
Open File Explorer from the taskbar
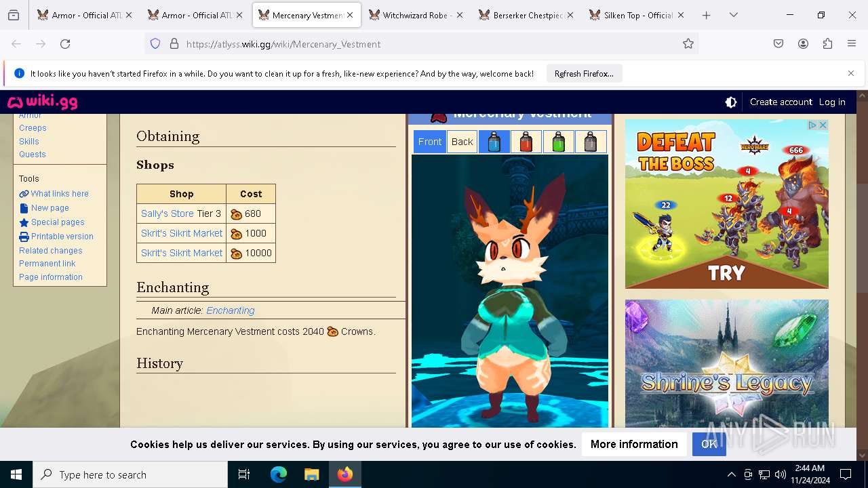click(x=311, y=474)
